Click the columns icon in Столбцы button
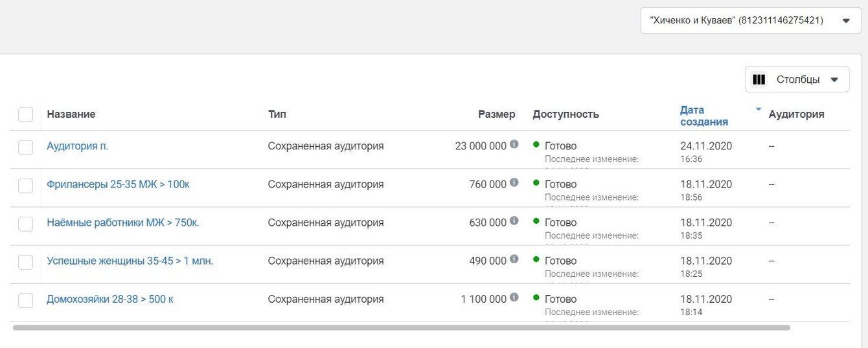868x348 pixels. pos(759,80)
